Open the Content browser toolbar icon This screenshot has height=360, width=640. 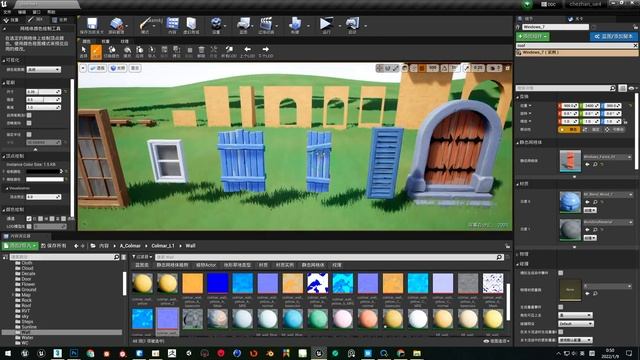(172, 25)
